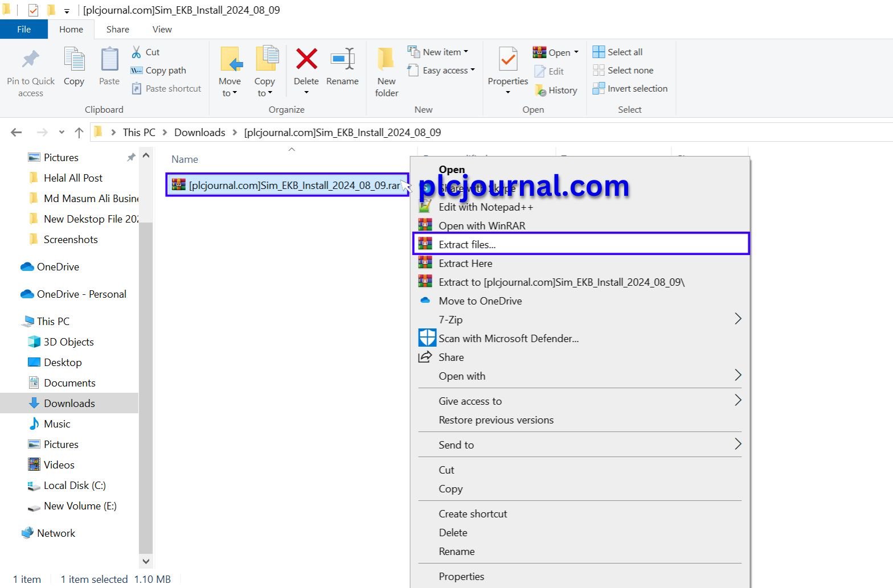Screen dimensions: 893x588
Task: Open the Move to dropdown
Action: (x=230, y=87)
